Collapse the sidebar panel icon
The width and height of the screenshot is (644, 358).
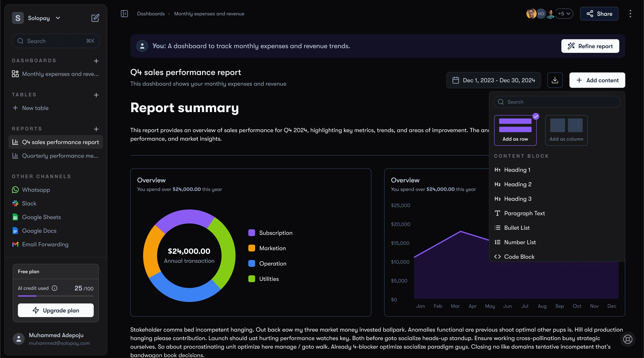(x=124, y=14)
